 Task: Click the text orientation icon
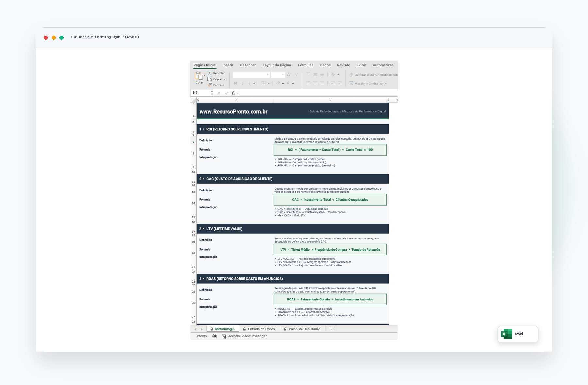pyautogui.click(x=333, y=75)
